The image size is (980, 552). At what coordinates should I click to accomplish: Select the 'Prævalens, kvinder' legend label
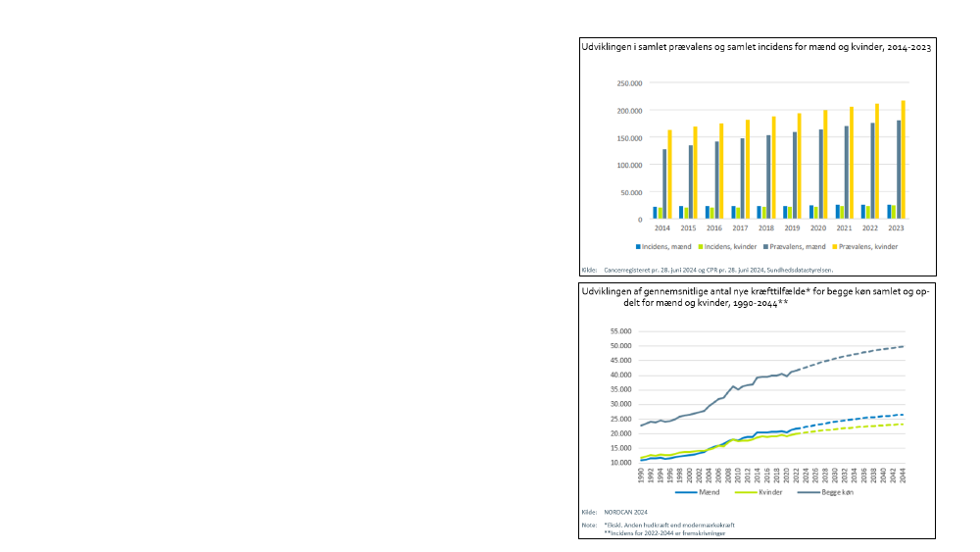(868, 247)
